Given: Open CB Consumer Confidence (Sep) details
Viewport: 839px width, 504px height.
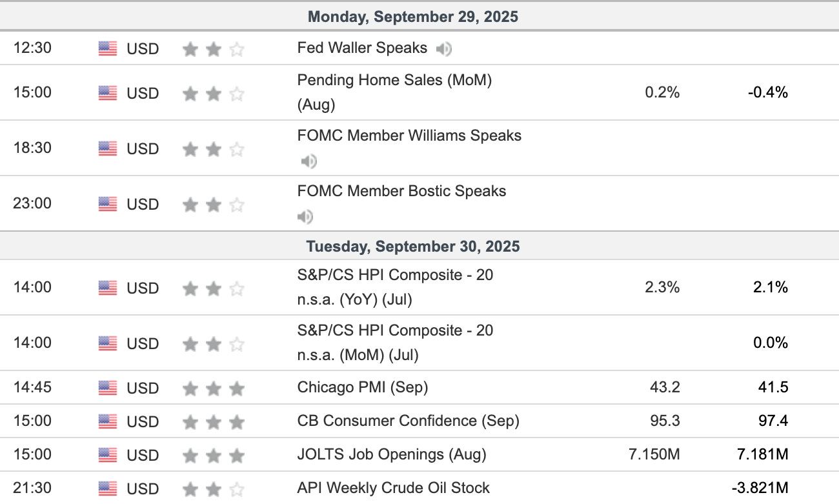Looking at the screenshot, I should [x=408, y=421].
